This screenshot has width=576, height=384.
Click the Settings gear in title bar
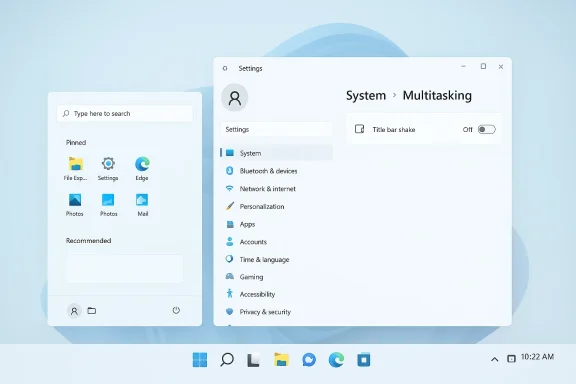tap(225, 68)
